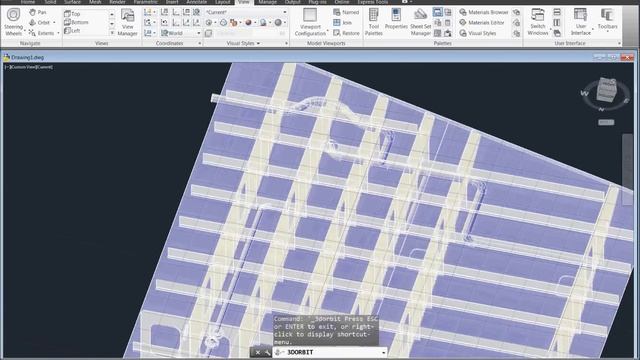640x360 pixels.
Task: Open the Materials Browser
Action: click(x=484, y=12)
